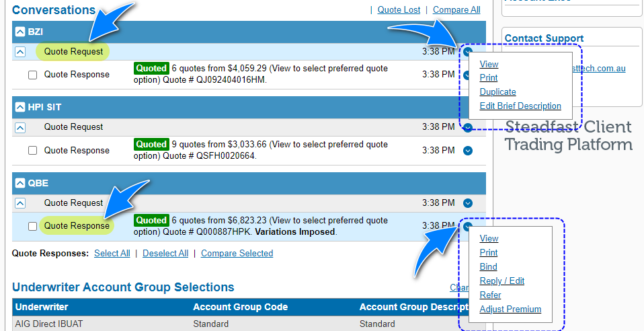
Task: Click the Quoted badge in HPI SIT row
Action: point(151,145)
